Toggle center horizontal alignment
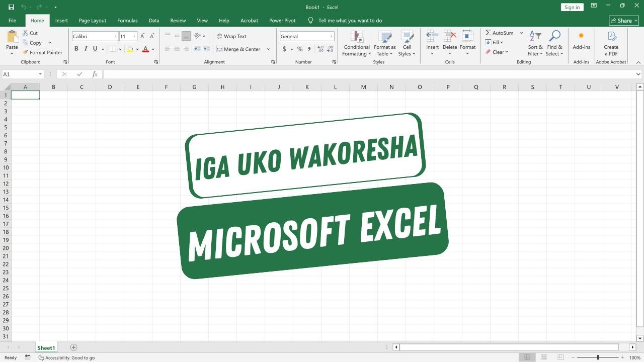 coord(177,49)
